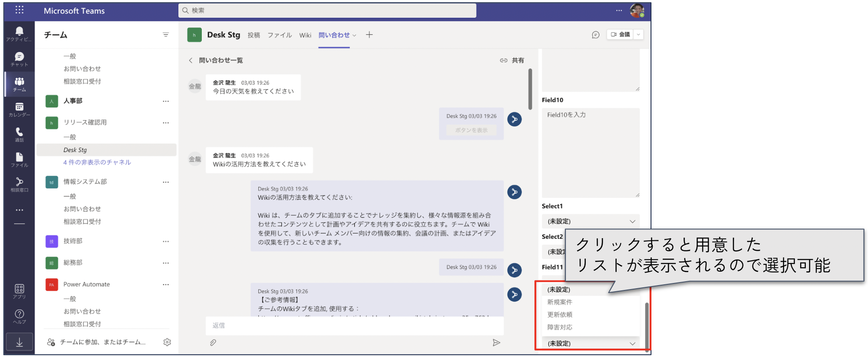Screen dimensions: 868x357
Task: Click in the 検索 search box
Action: pos(327,10)
